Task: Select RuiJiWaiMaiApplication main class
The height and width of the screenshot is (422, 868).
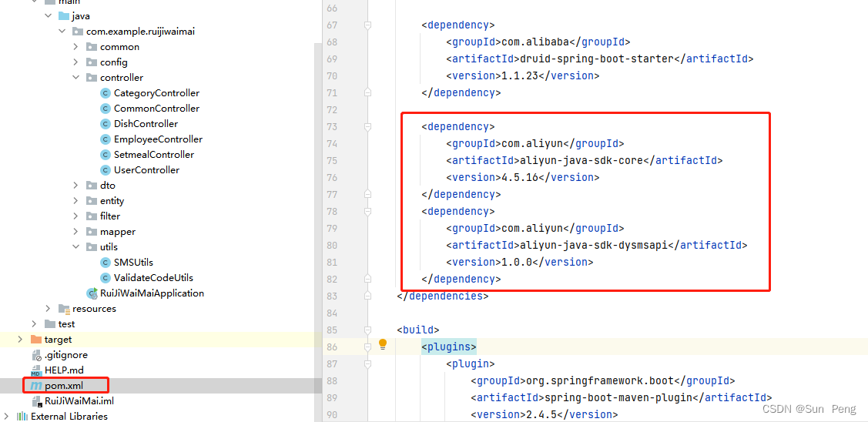Action: click(x=152, y=293)
